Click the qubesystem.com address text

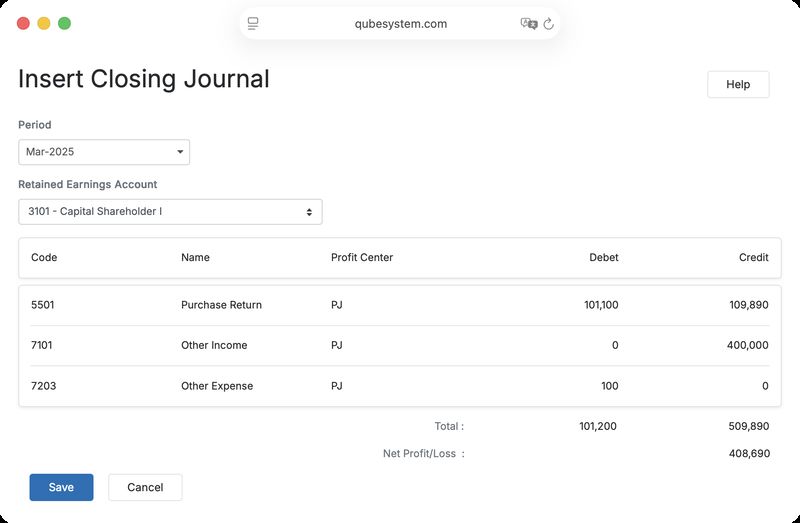tap(401, 23)
